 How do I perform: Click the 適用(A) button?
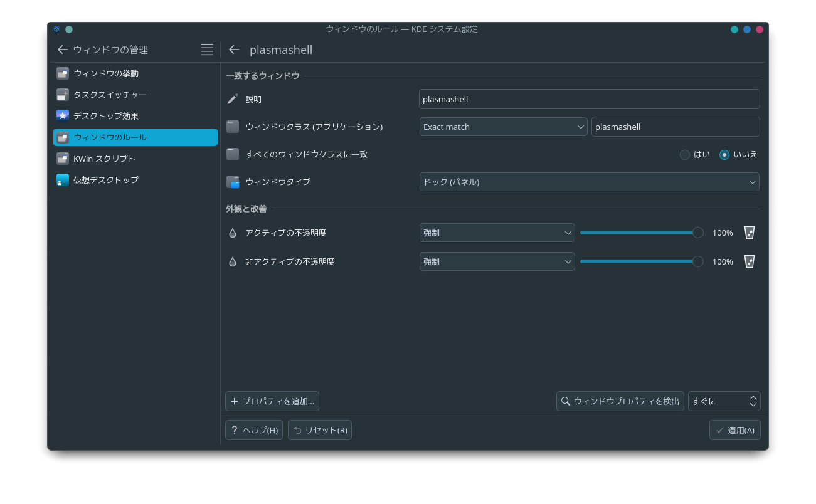pyautogui.click(x=735, y=430)
